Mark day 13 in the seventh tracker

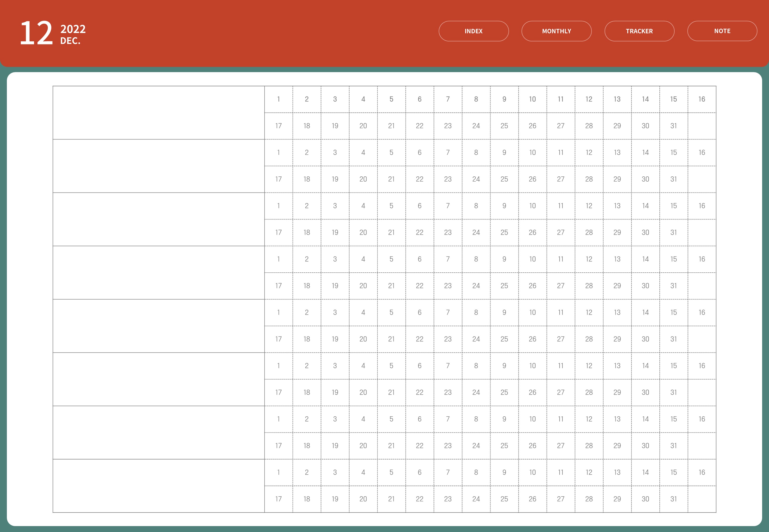pos(617,419)
